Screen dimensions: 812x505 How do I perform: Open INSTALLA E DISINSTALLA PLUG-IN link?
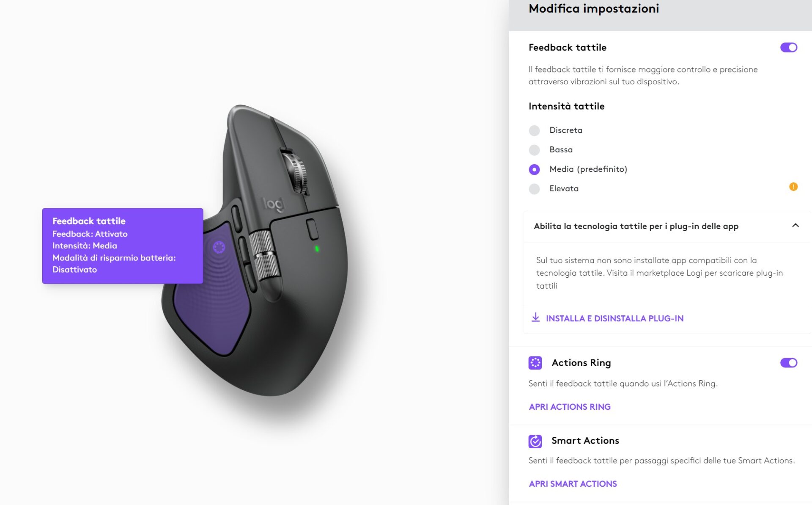pyautogui.click(x=614, y=318)
